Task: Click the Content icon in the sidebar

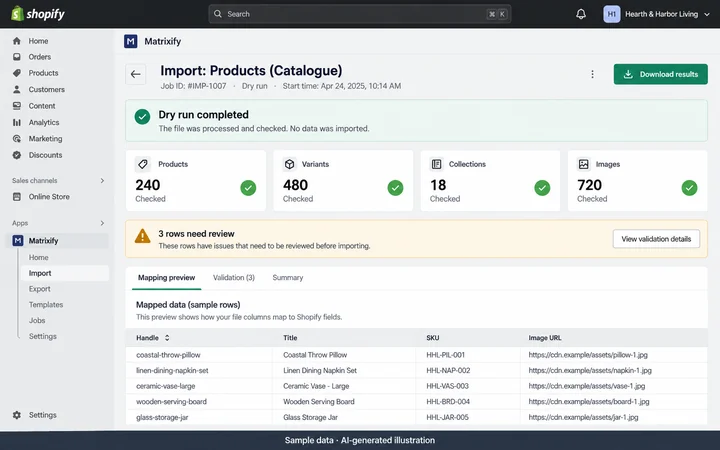Action: 17,106
